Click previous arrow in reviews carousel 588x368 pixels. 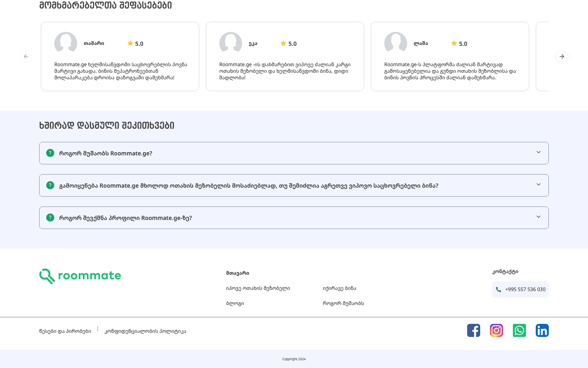[26, 56]
